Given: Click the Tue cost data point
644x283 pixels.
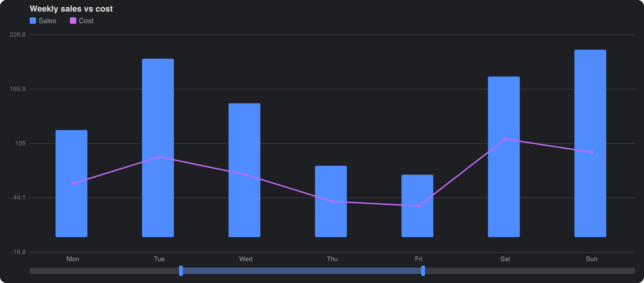Looking at the screenshot, I should (x=159, y=157).
